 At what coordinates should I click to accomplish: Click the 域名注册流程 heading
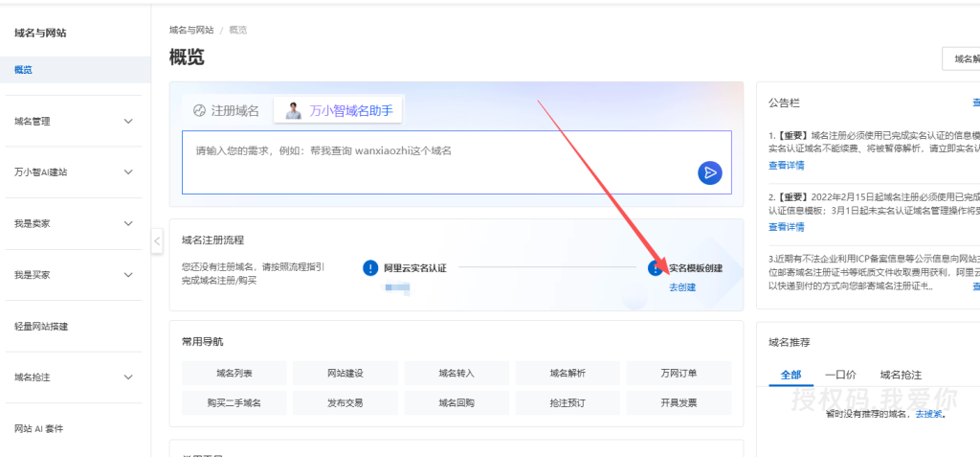[x=213, y=240]
